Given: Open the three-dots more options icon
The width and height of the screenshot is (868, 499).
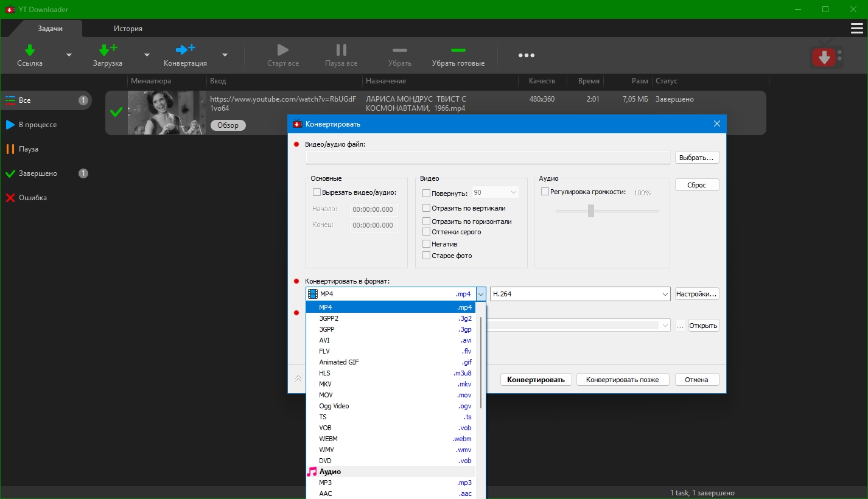Looking at the screenshot, I should (526, 55).
